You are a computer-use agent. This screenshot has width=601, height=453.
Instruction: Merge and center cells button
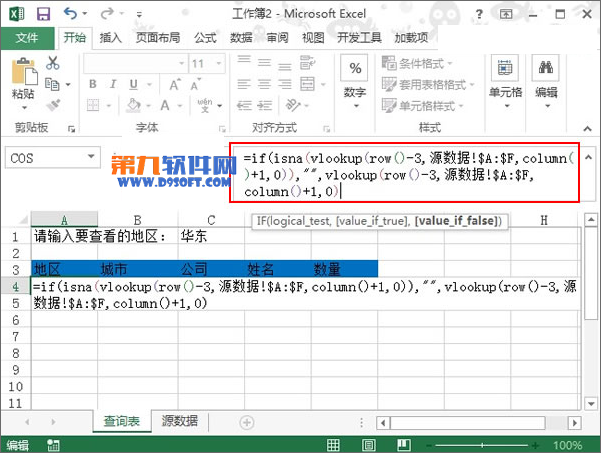(x=307, y=84)
